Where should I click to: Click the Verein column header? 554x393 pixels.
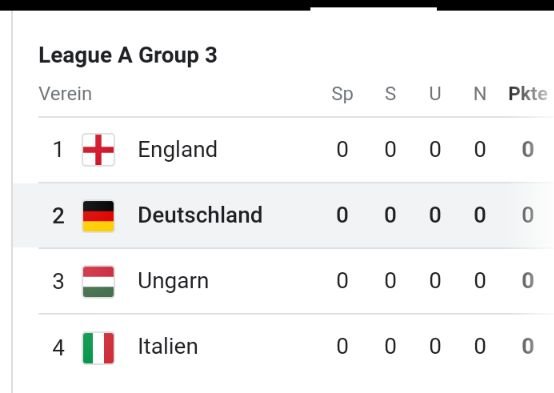[65, 94]
